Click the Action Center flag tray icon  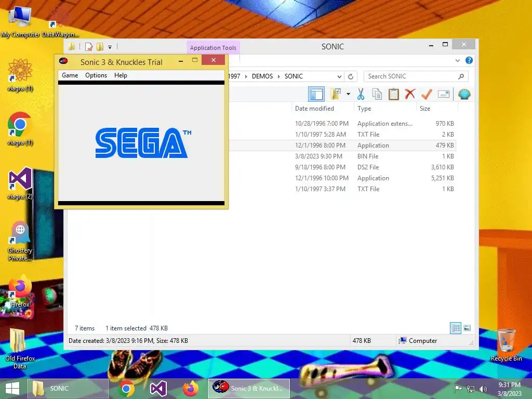458,389
